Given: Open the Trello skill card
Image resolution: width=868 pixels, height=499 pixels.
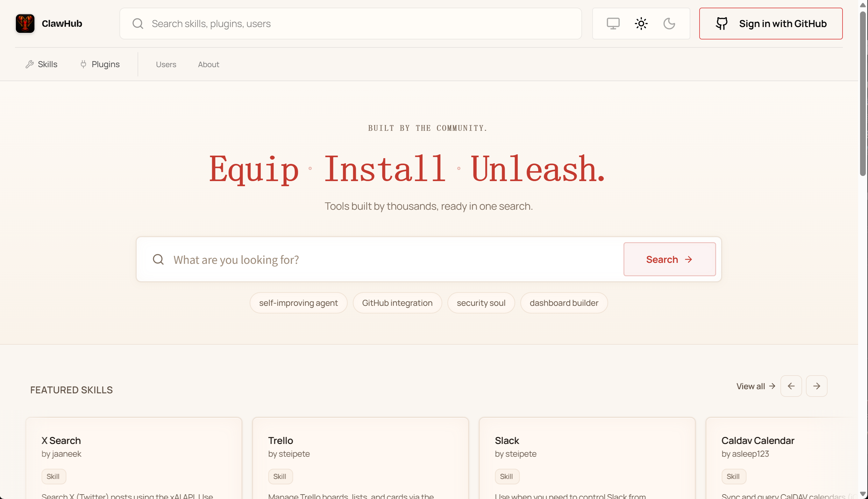Looking at the screenshot, I should [360, 458].
